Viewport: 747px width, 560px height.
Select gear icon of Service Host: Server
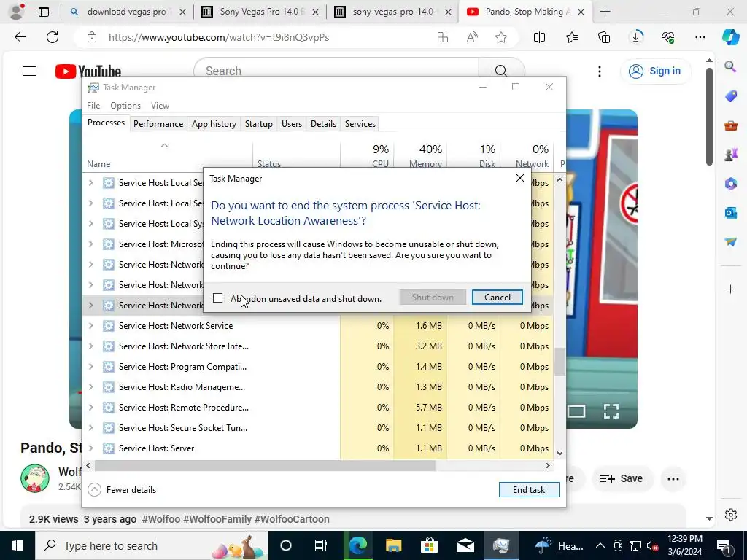(109, 448)
